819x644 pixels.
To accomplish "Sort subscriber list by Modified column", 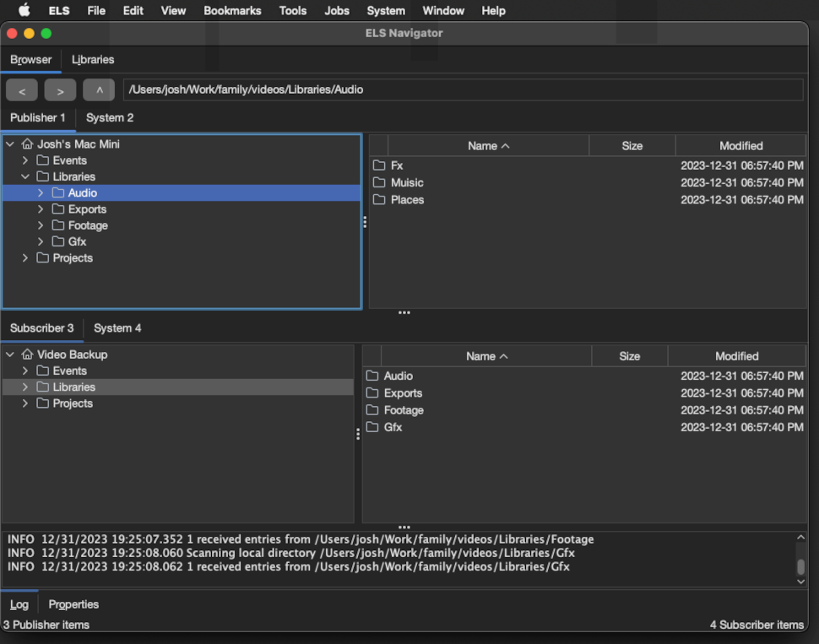I will tap(736, 356).
